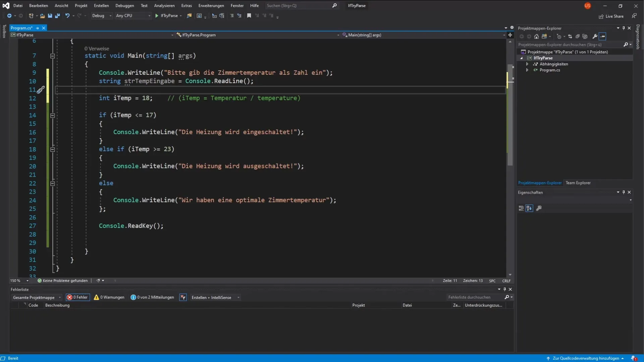Open the Datei menu
The image size is (644, 362).
pos(18,6)
